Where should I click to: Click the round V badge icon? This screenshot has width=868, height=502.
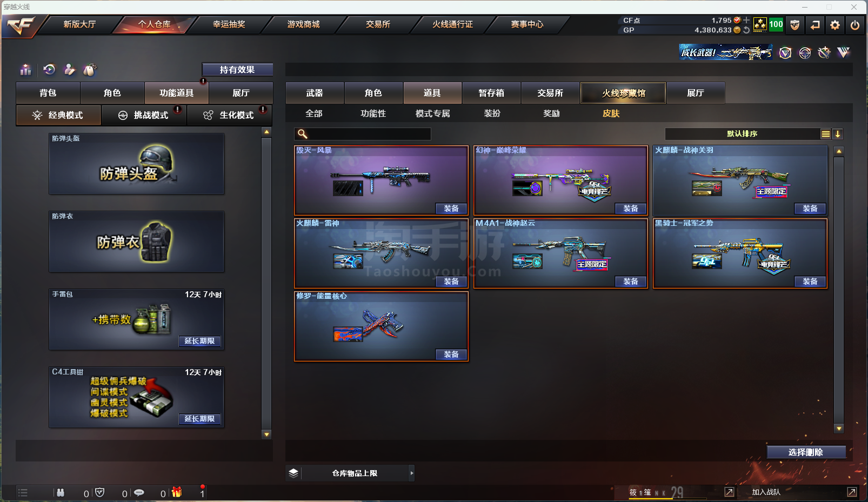[785, 52]
